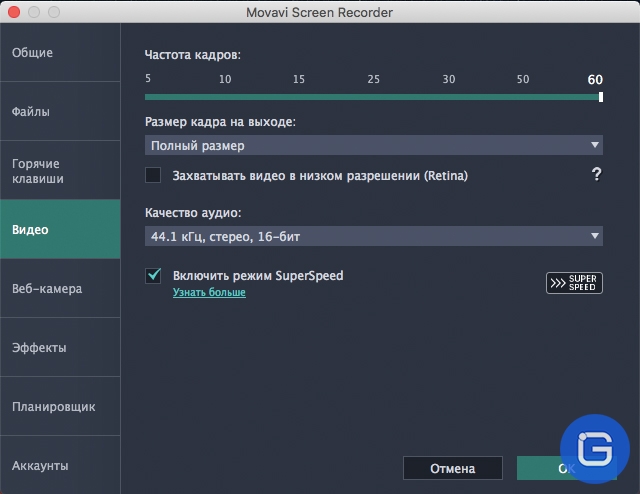Select the 60 fps slider label
The image size is (640, 494).
pyautogui.click(x=595, y=79)
